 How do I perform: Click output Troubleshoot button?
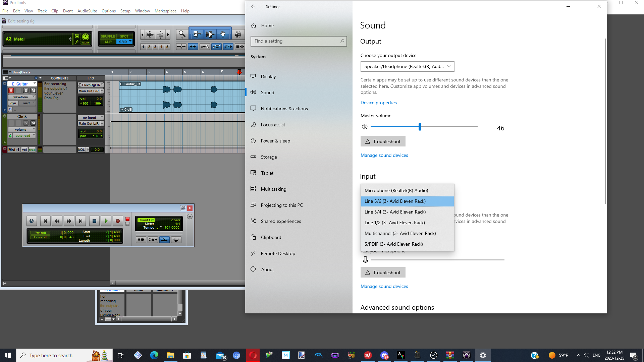point(383,141)
